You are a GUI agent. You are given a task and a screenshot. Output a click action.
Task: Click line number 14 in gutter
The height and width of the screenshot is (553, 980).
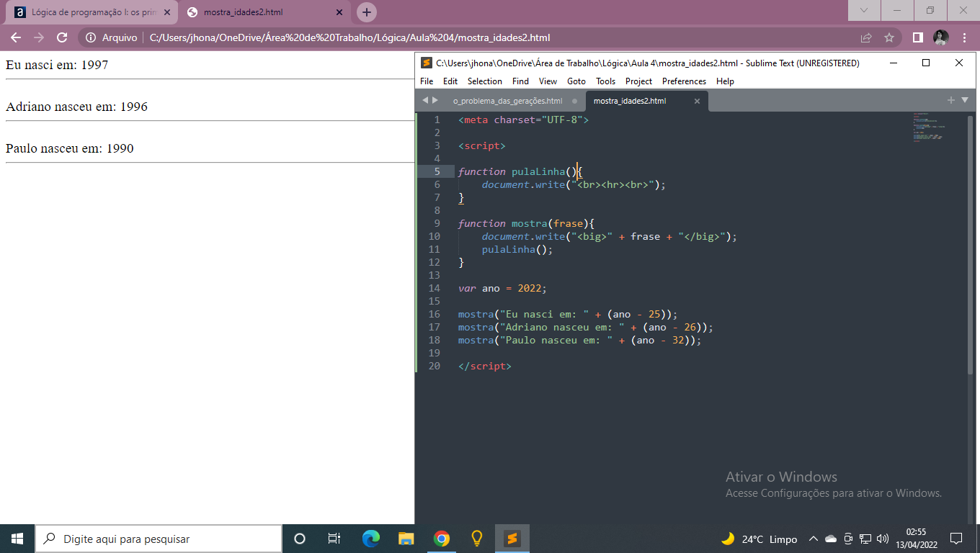click(x=434, y=288)
